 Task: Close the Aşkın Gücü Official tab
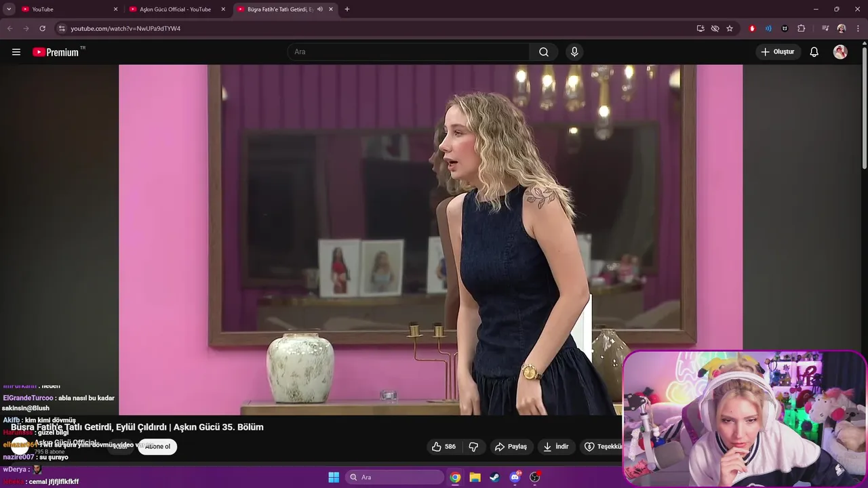click(223, 9)
